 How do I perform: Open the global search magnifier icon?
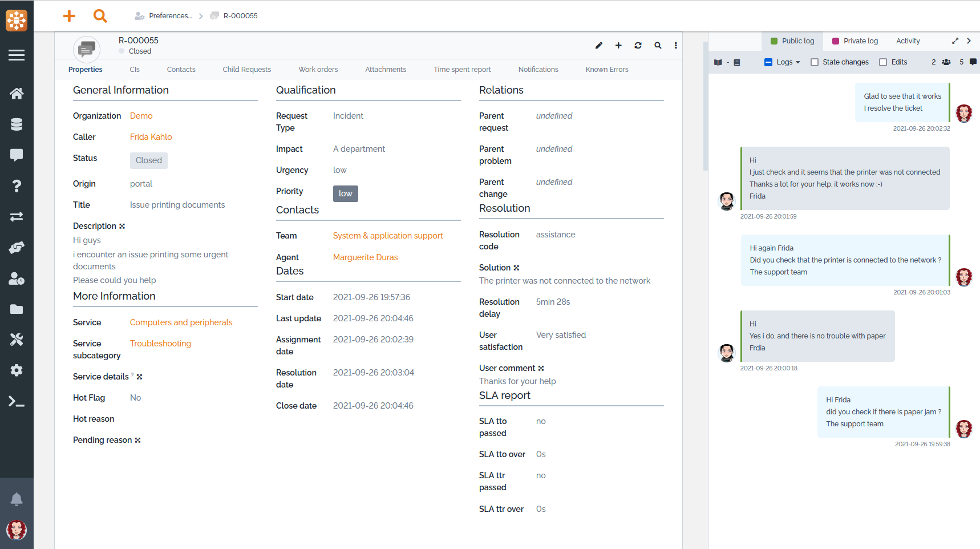pos(100,16)
